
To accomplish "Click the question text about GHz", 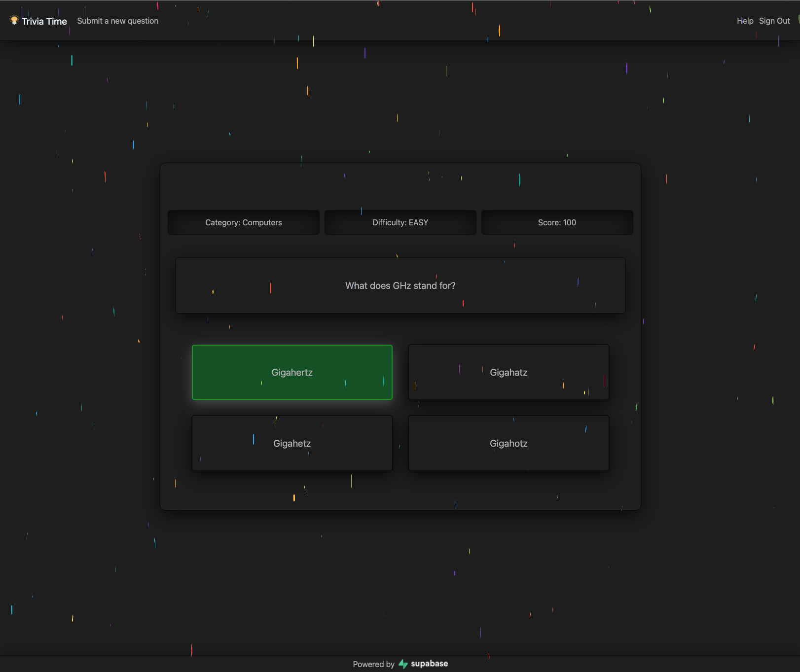I will (x=400, y=285).
